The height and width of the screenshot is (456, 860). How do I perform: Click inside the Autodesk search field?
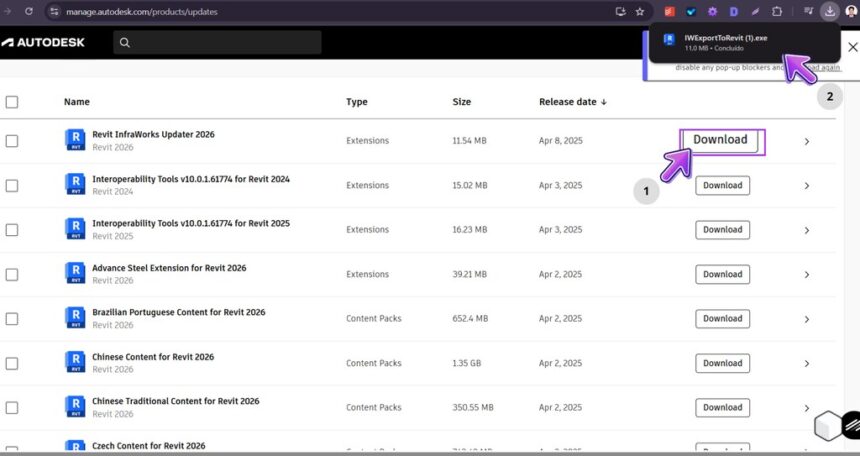pos(217,42)
